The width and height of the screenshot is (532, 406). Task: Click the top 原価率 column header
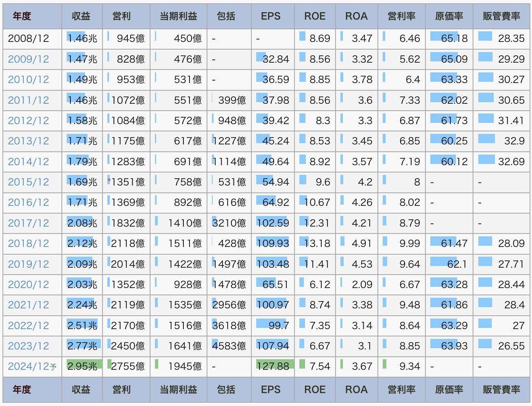coord(449,16)
